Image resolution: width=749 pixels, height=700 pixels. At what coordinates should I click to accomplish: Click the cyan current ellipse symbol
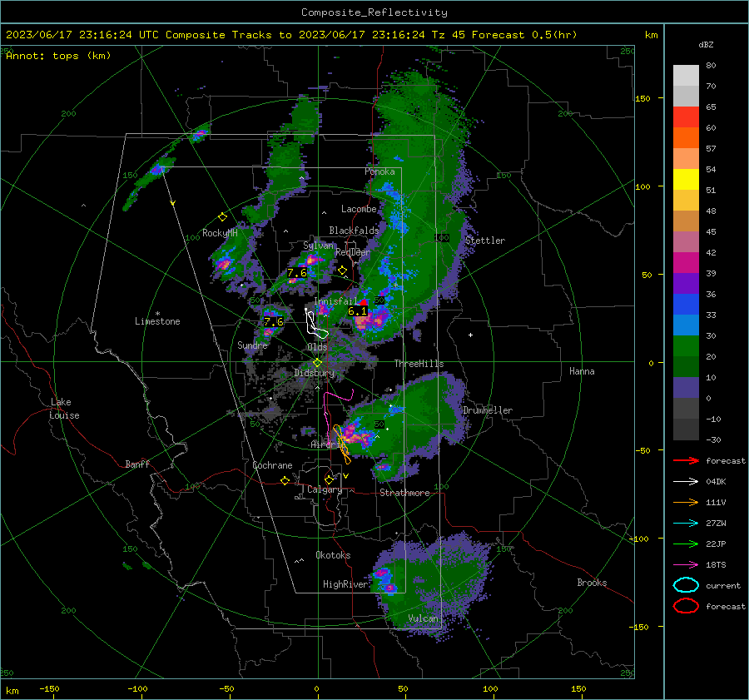click(686, 585)
